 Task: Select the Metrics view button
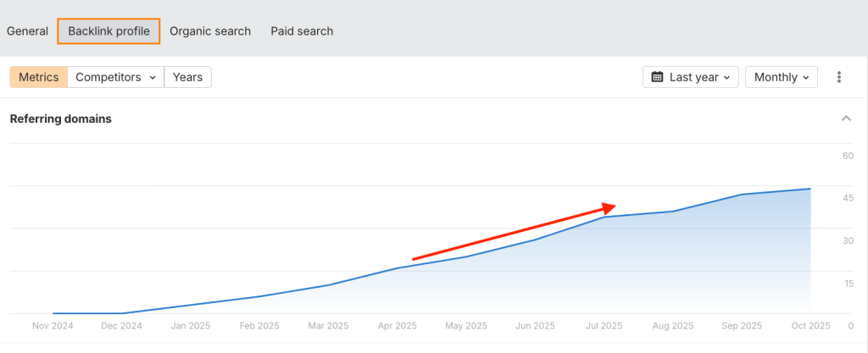pos(39,77)
